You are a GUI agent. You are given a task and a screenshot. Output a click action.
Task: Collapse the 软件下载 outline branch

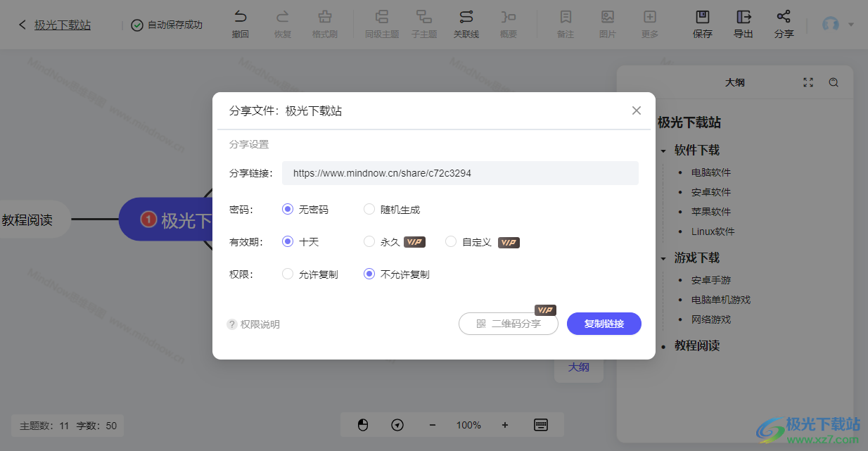coord(663,151)
